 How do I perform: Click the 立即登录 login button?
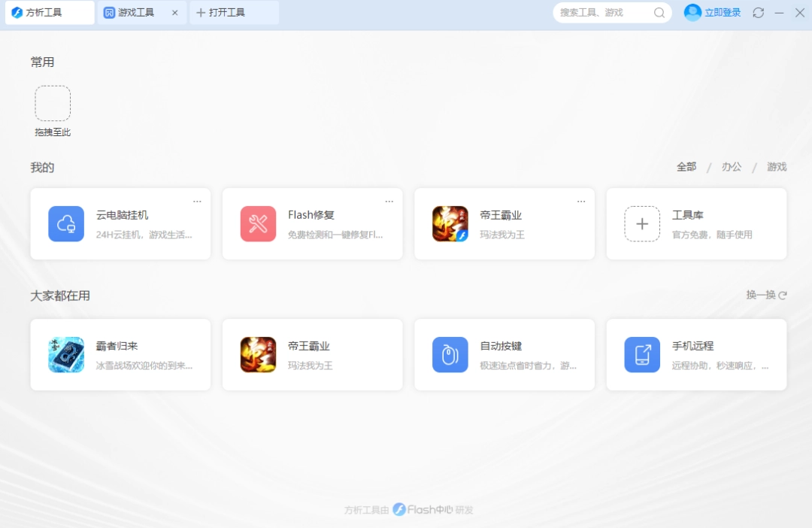pyautogui.click(x=722, y=12)
